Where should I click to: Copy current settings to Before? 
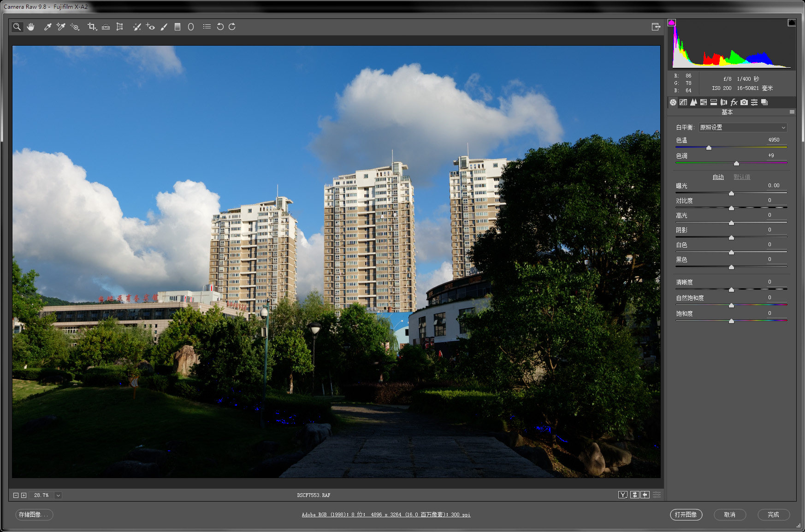[x=645, y=495]
